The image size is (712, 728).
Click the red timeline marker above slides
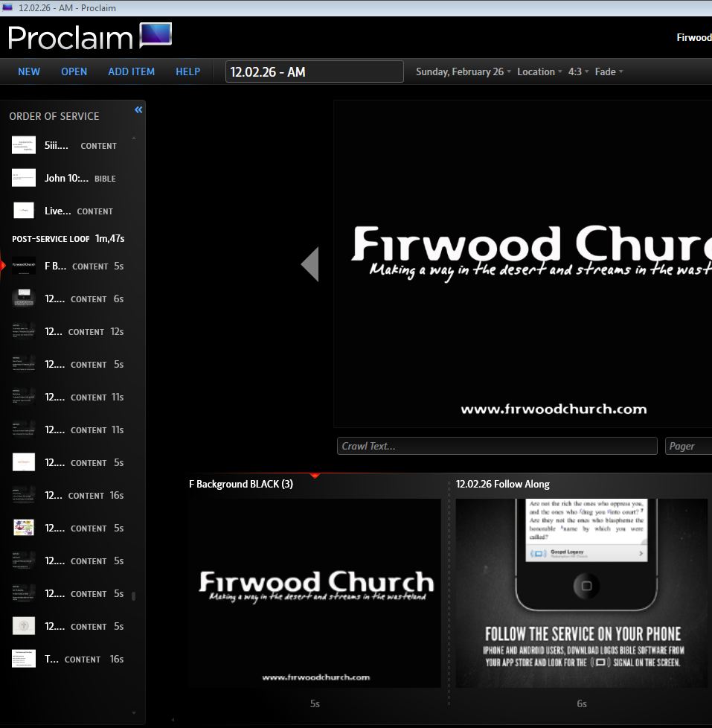pos(315,476)
